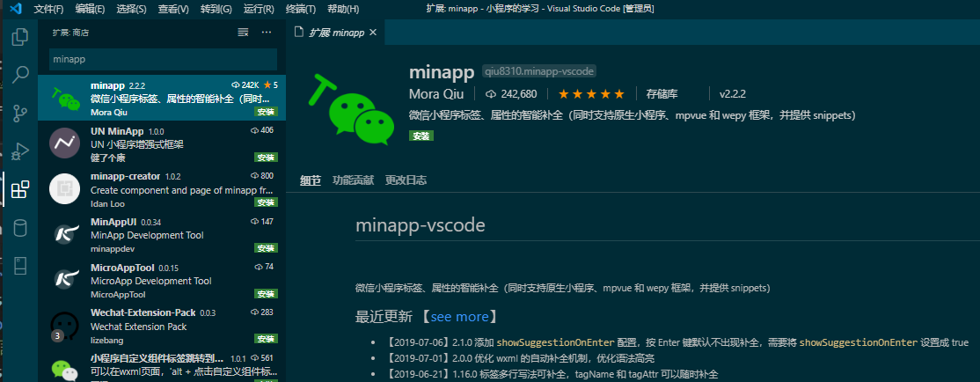Screen dimensions: 980x382
Task: Click 安装 button on minapp details page
Action: click(421, 136)
